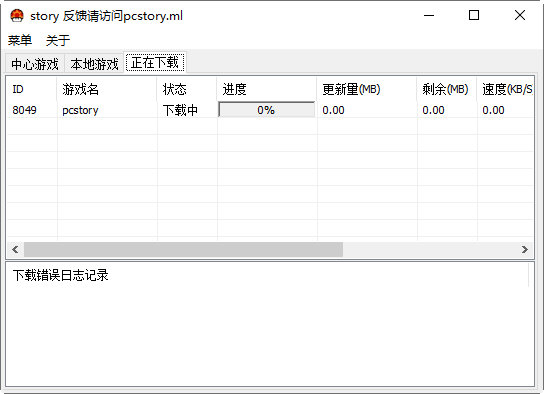Select the pcstory game name cell
The image size is (544, 394).
[x=80, y=111]
